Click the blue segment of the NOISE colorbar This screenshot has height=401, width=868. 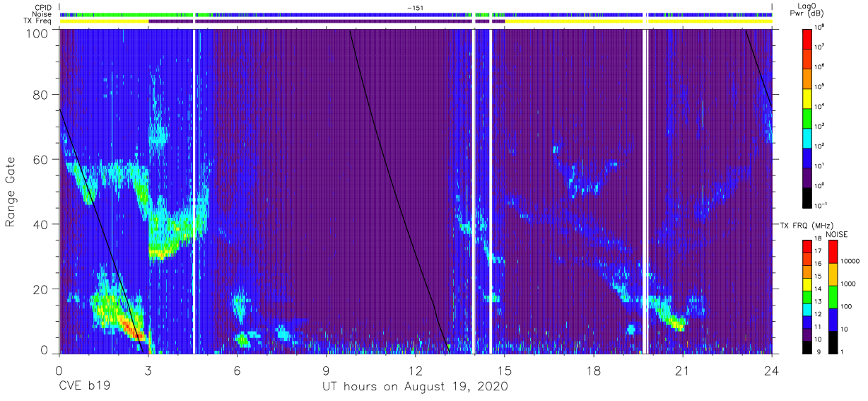coord(833,320)
